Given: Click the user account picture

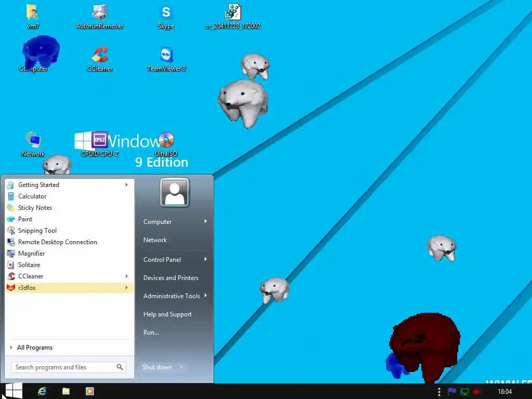Looking at the screenshot, I should pos(175,192).
